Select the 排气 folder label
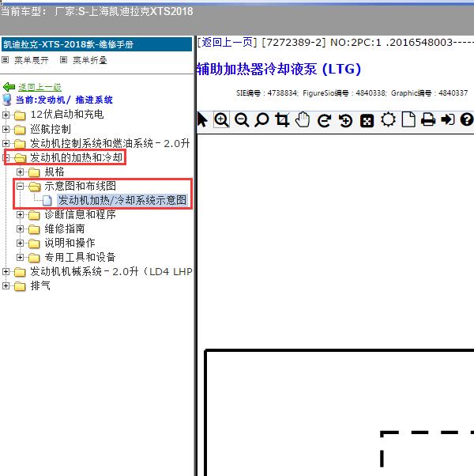This screenshot has height=476, width=474. click(x=40, y=285)
